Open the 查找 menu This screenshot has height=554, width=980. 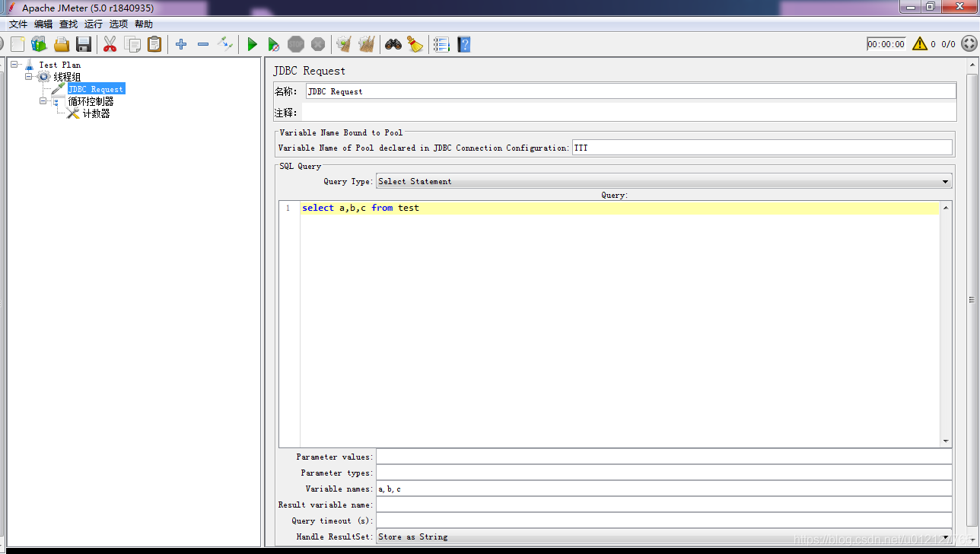[68, 24]
